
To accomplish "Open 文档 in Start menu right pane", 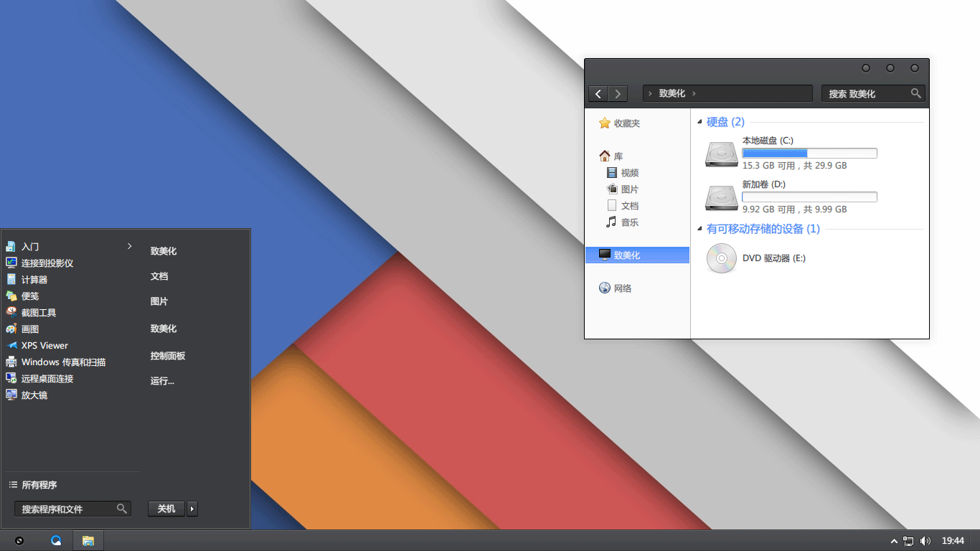I will coord(159,276).
